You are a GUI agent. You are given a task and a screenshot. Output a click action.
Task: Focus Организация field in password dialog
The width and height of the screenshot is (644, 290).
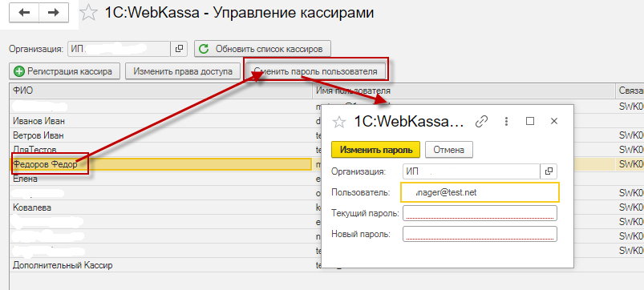(471, 171)
